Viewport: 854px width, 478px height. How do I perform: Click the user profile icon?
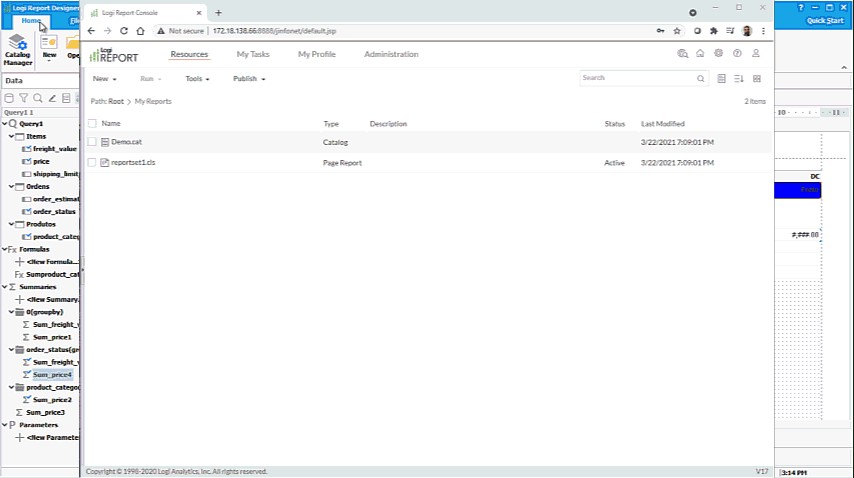coord(756,54)
